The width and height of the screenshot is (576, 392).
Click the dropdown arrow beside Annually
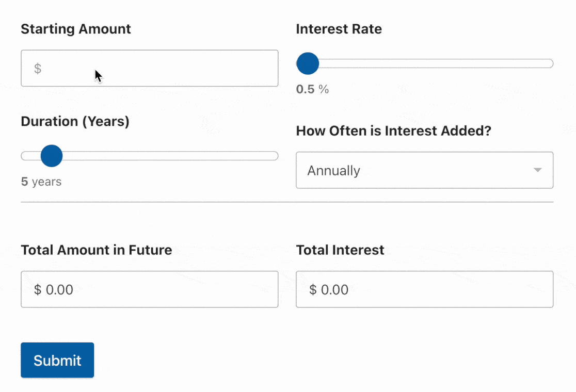pyautogui.click(x=537, y=170)
